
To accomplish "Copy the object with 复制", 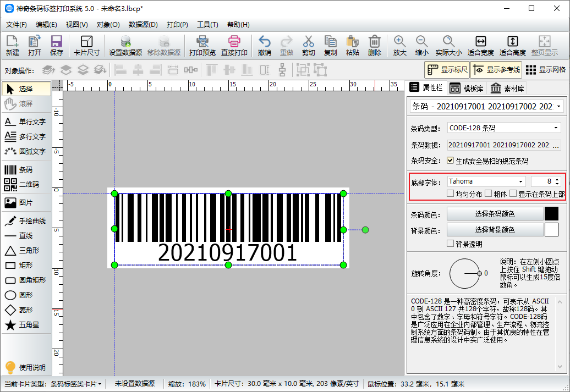I will [x=331, y=46].
